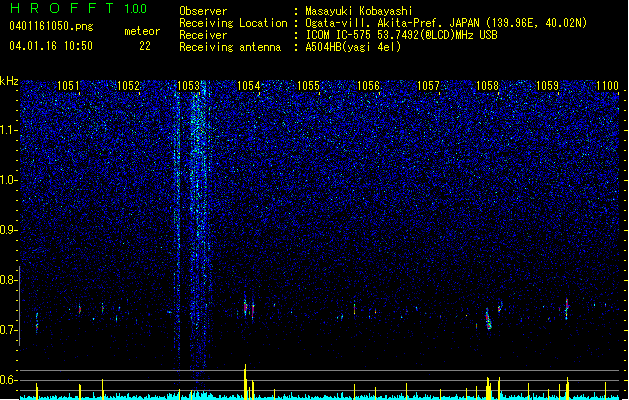Click the 0.6 kHz axis label
Screen dimensions: 629x400
[9, 380]
